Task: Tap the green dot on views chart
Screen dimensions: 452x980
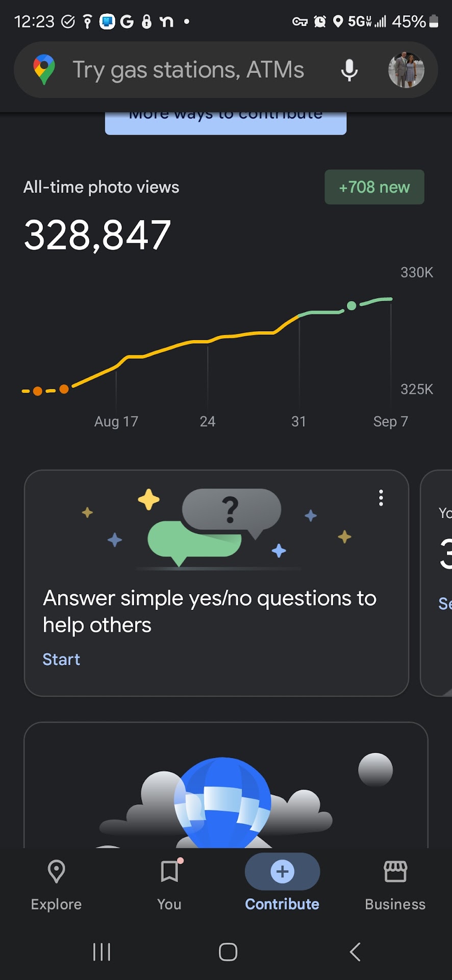Action: point(351,306)
